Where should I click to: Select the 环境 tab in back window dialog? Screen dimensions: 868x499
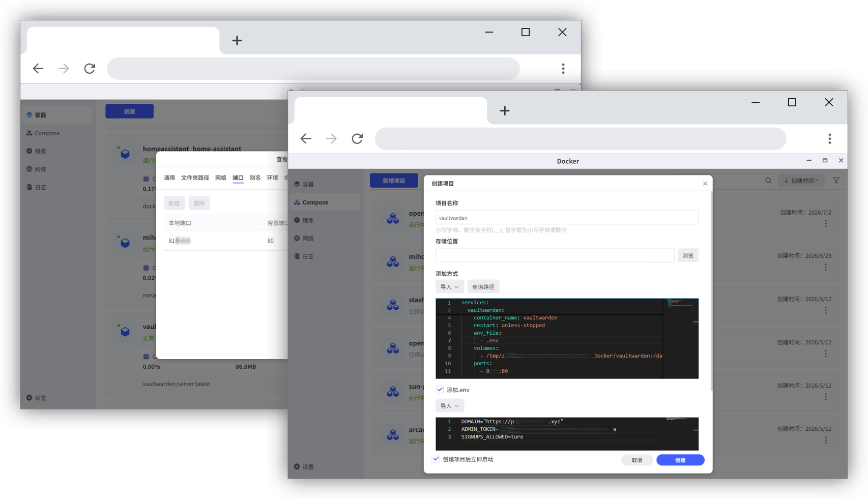[273, 178]
